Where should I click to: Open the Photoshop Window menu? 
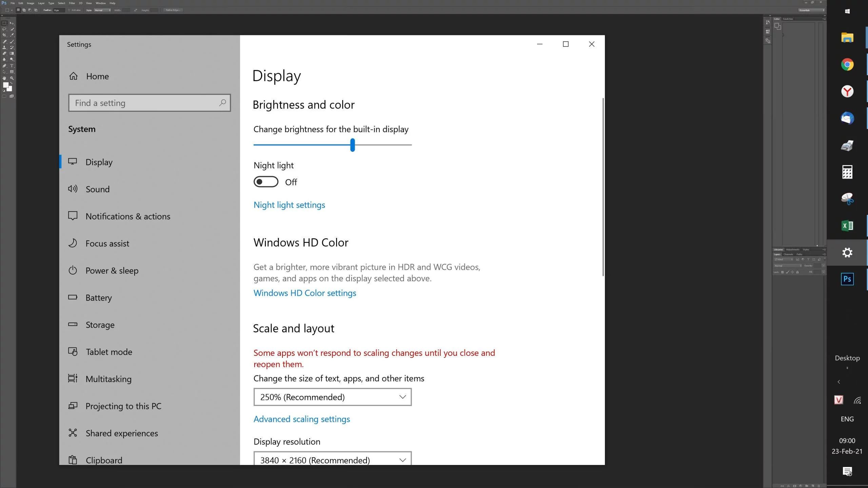(100, 3)
